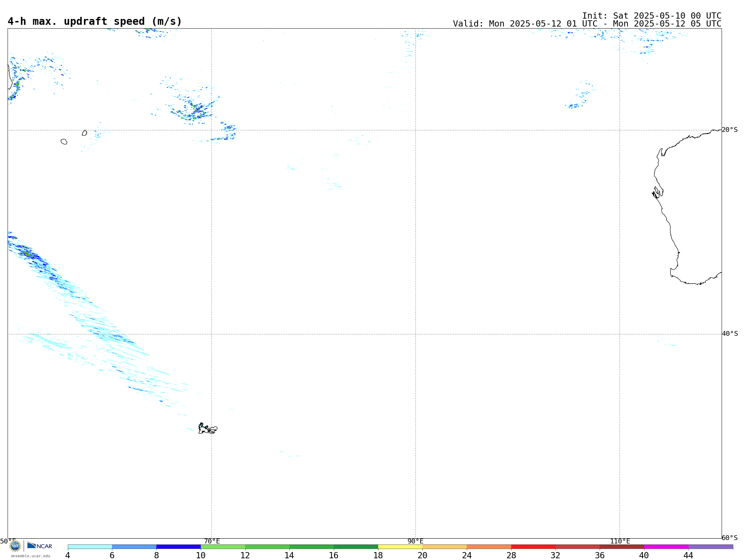744x560 pixels.
Task: Click the 20°S latitude label
Action: (x=730, y=130)
